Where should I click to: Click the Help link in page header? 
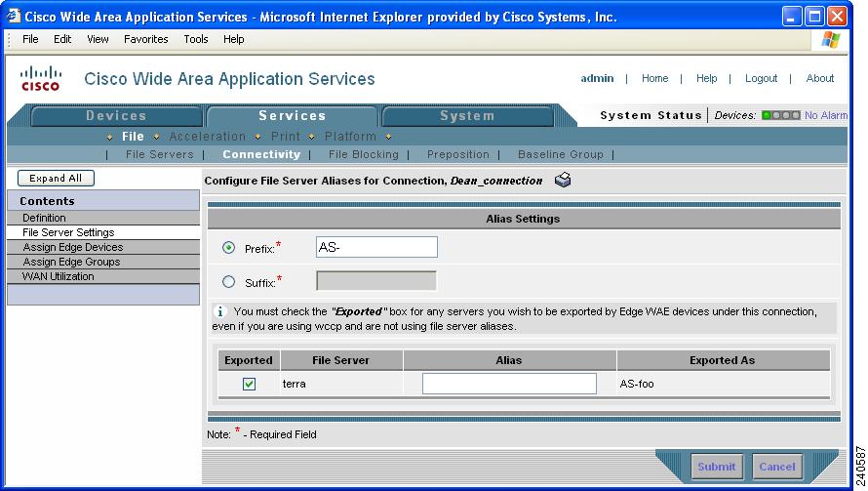[706, 78]
